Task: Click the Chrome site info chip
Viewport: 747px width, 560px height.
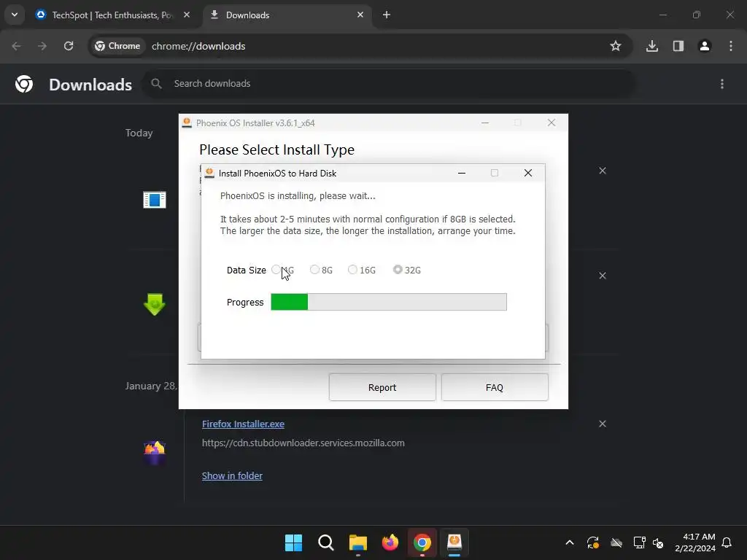Action: (117, 46)
